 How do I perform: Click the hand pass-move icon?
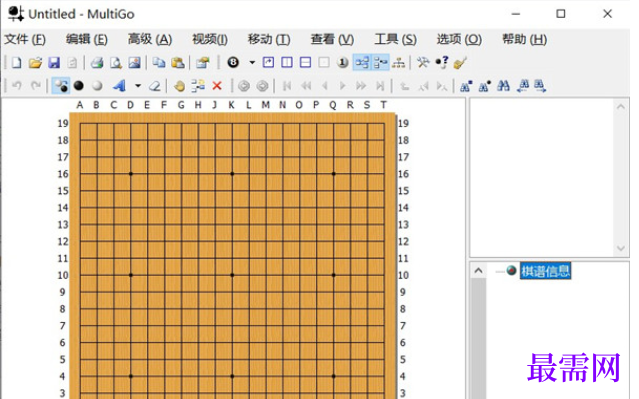coord(179,86)
